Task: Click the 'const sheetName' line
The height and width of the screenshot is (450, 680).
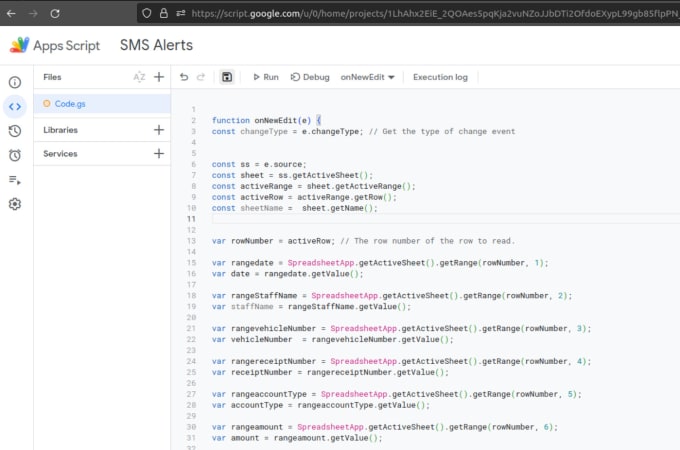Action: pyautogui.click(x=294, y=208)
